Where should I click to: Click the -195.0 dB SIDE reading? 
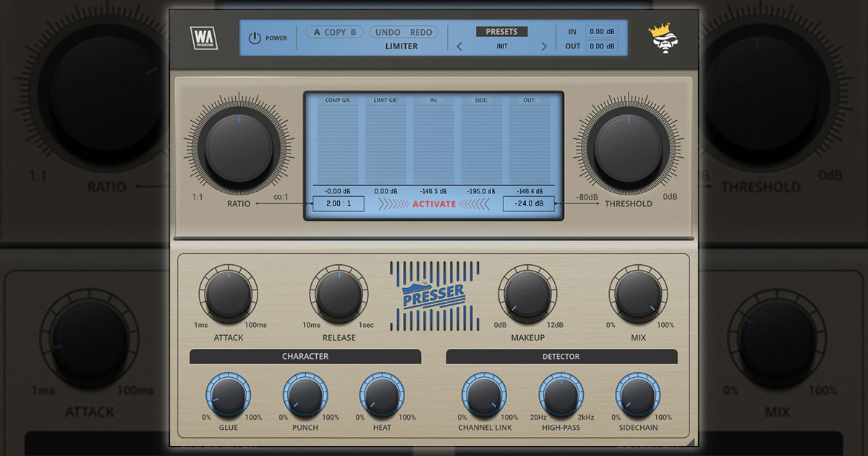(481, 191)
